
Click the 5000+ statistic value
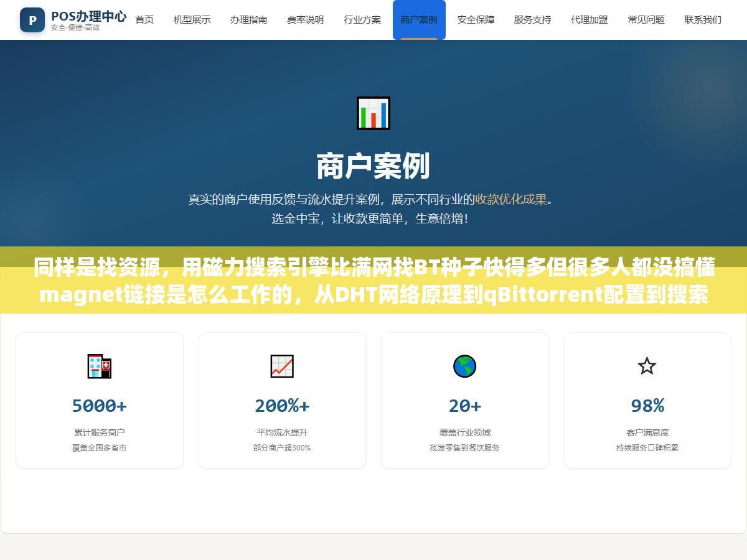tap(100, 406)
